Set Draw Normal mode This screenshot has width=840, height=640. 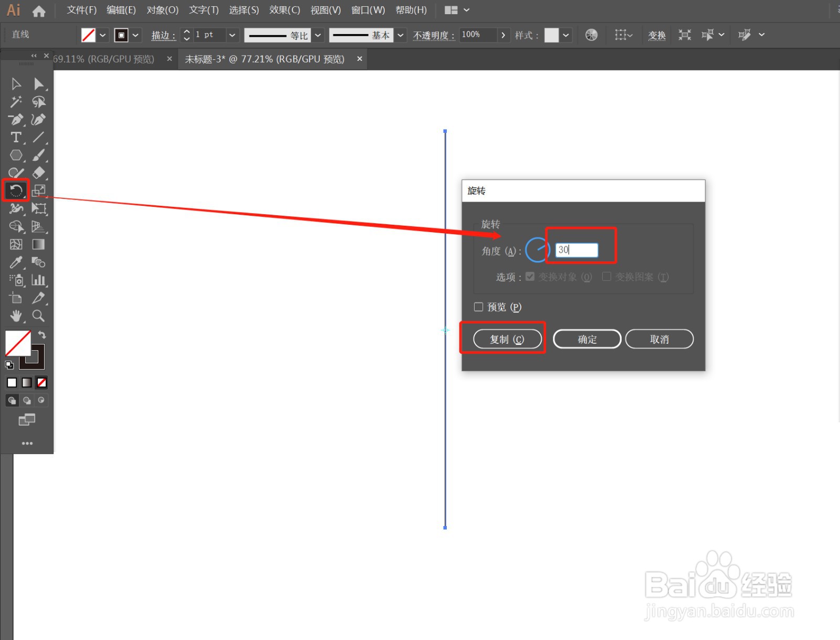[12, 400]
